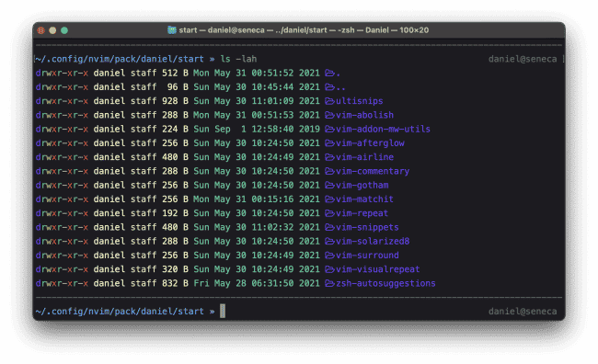Click the 'ls -lah' command text

coord(239,59)
